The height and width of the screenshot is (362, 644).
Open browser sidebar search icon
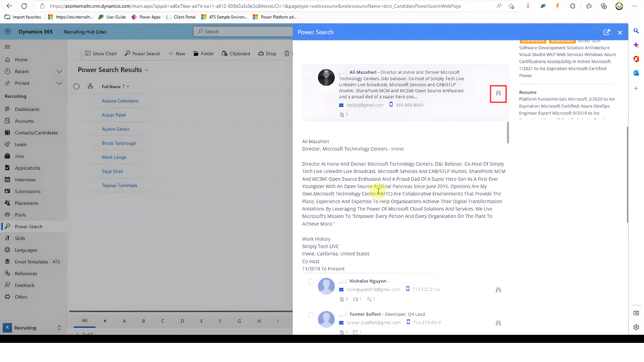(636, 31)
